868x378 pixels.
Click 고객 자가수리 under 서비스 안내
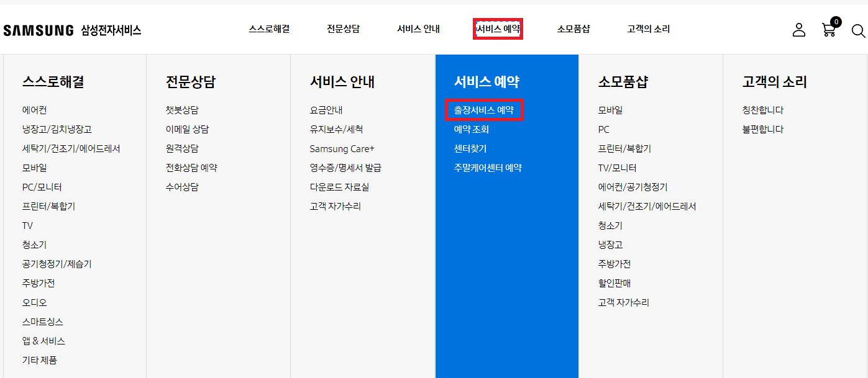pyautogui.click(x=335, y=207)
